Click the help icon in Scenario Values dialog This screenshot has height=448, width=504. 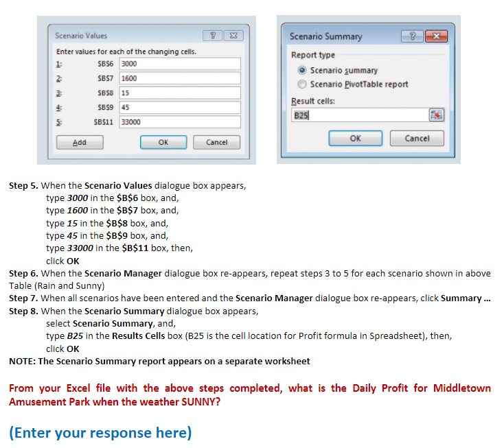coord(212,35)
